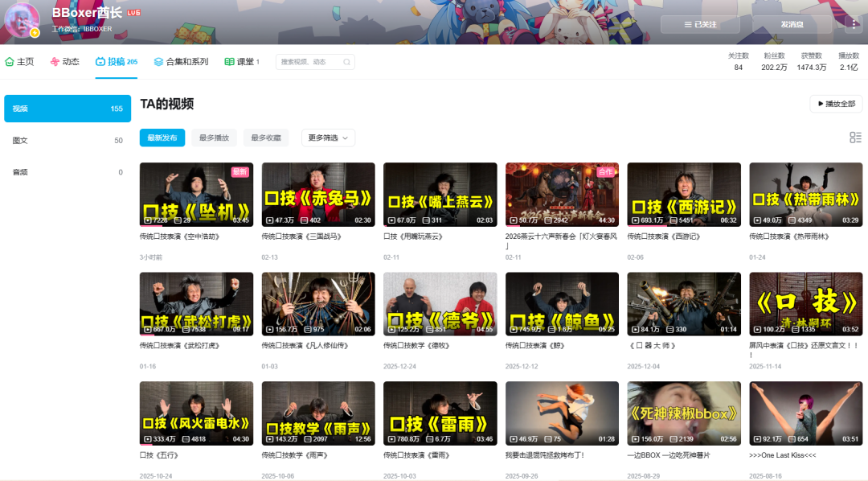Click the search videos input field
The image size is (868, 481).
[x=309, y=62]
